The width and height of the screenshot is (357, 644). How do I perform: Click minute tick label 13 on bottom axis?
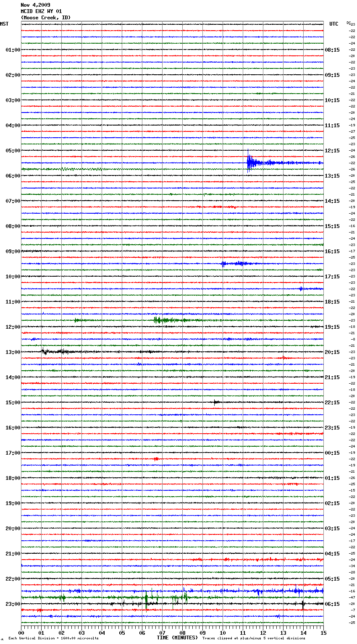[283, 633]
